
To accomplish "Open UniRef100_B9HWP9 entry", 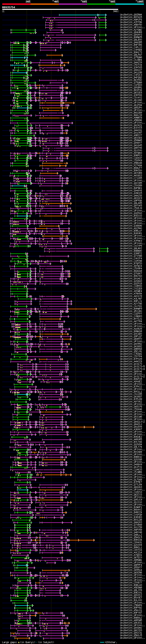I will click(x=131, y=309).
